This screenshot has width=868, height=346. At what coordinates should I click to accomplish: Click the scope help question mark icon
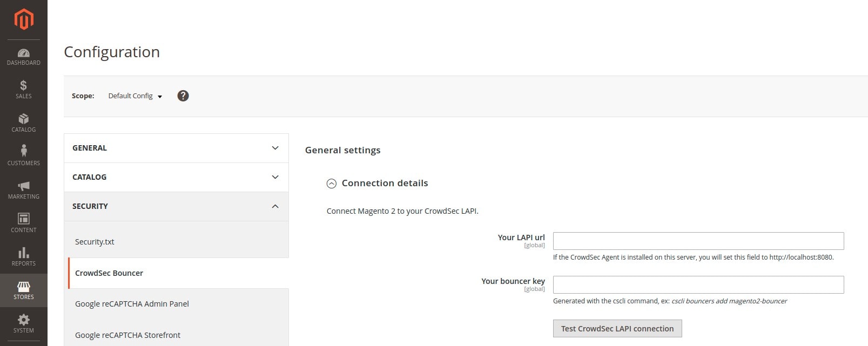tap(183, 96)
